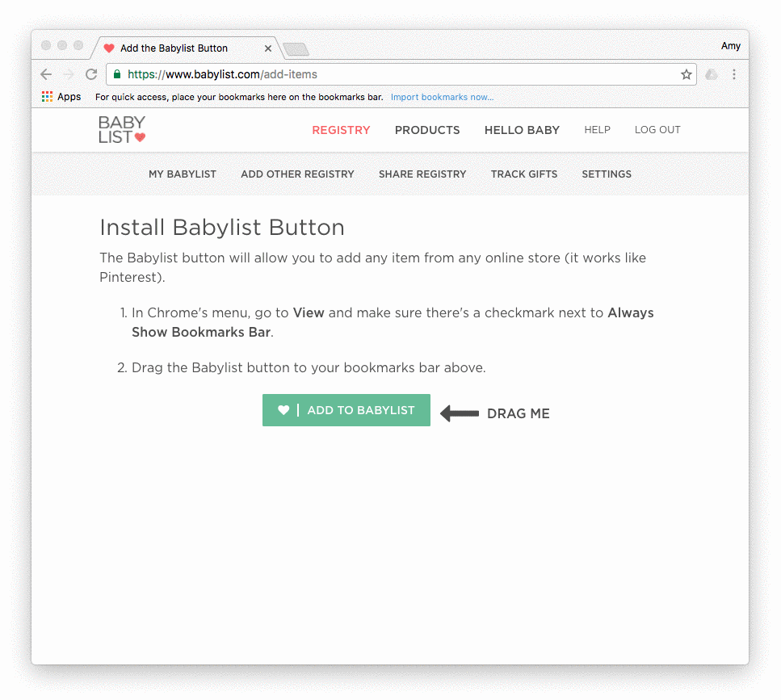Viewport: 781px width, 700px height.
Task: Click the Babylist logo
Action: [122, 129]
